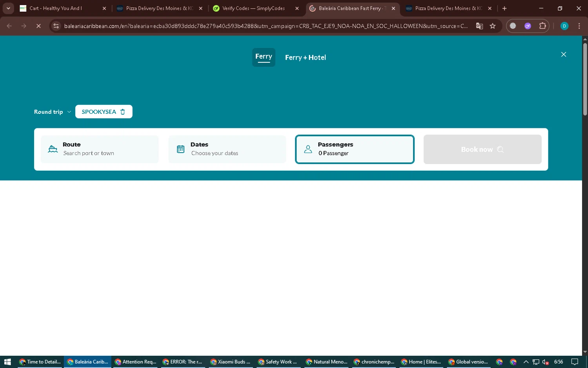The image size is (588, 368).
Task: Open the Dates picker field
Action: click(x=227, y=149)
